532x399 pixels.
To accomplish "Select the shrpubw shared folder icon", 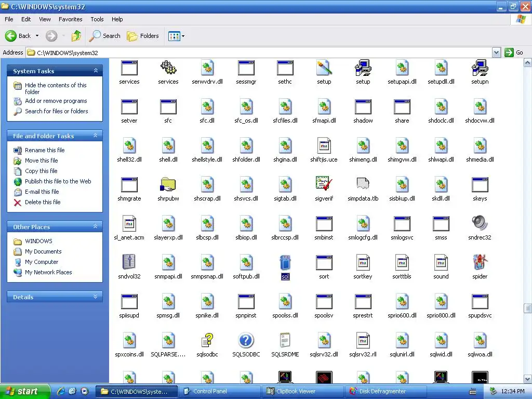I will (168, 185).
